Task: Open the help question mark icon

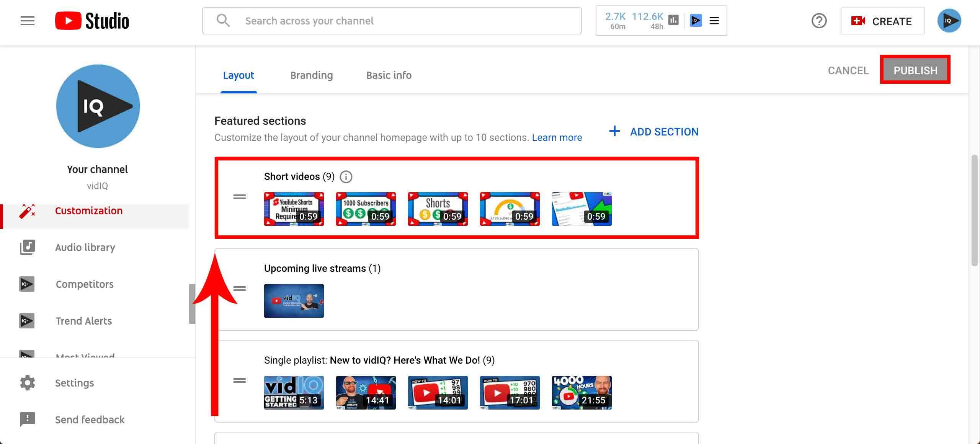Action: [x=819, y=21]
